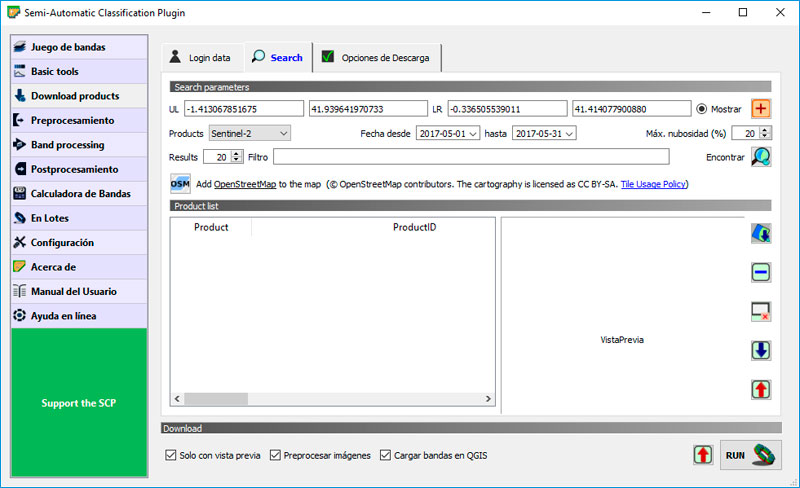
Task: Click the orange plus pointer icon
Action: [x=761, y=109]
